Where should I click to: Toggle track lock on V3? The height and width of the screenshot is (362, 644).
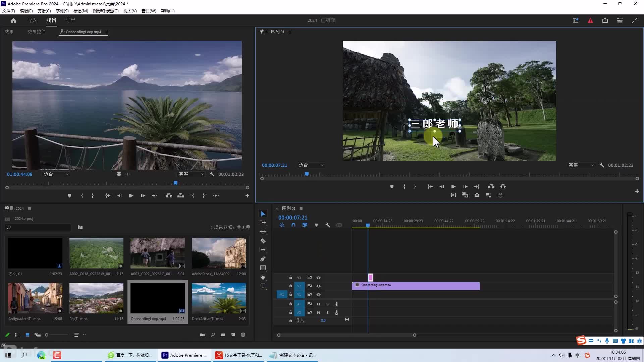pyautogui.click(x=291, y=278)
